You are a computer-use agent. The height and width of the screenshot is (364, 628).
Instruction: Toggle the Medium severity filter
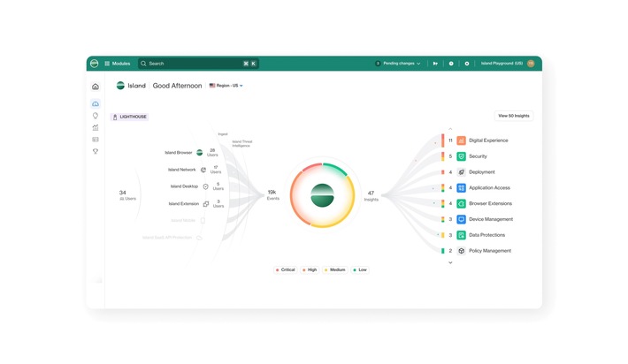(x=335, y=270)
